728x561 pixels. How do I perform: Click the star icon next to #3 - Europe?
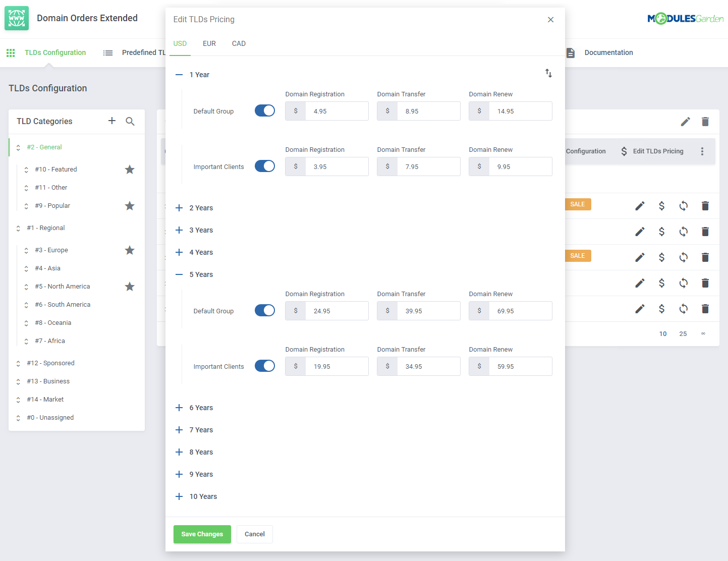130,250
